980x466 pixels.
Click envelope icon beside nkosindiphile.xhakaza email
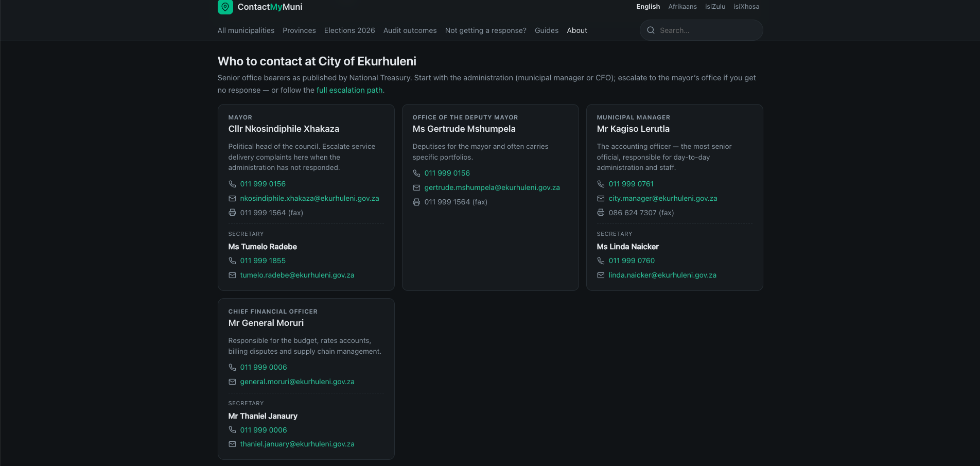point(232,198)
